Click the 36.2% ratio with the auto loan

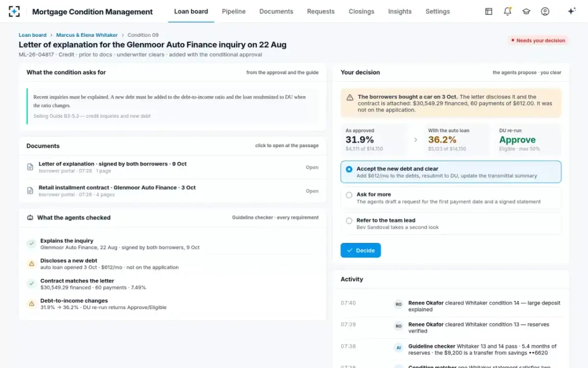pos(442,140)
